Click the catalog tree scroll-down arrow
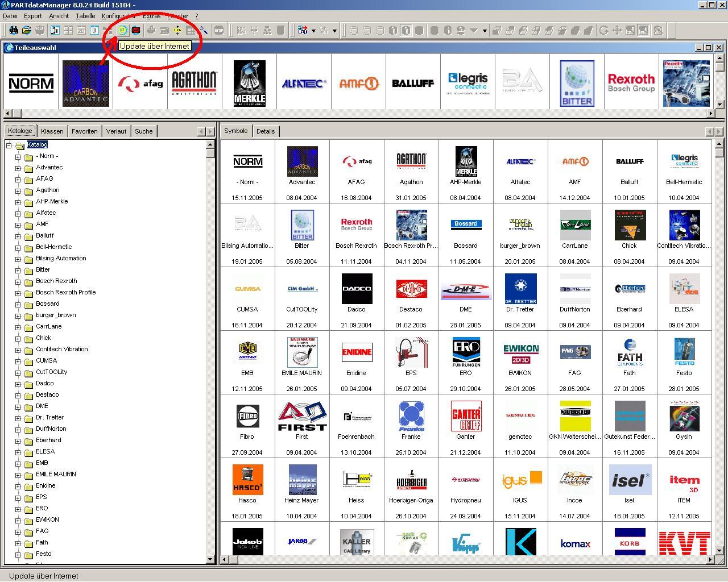The height and width of the screenshot is (582, 728). (x=210, y=560)
